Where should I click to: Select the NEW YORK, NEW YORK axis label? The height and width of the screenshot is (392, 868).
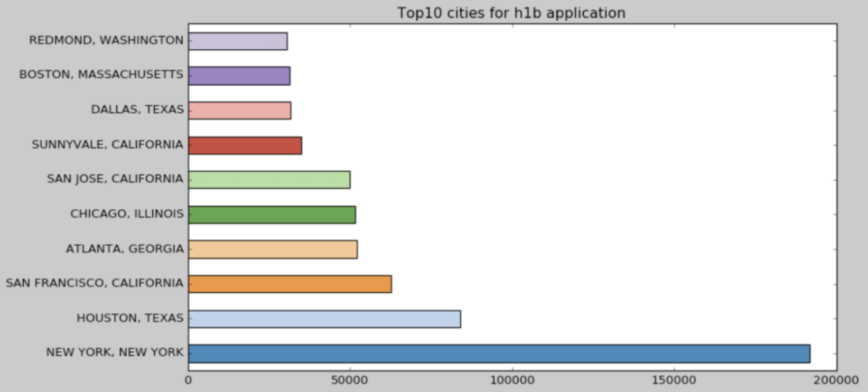point(115,353)
